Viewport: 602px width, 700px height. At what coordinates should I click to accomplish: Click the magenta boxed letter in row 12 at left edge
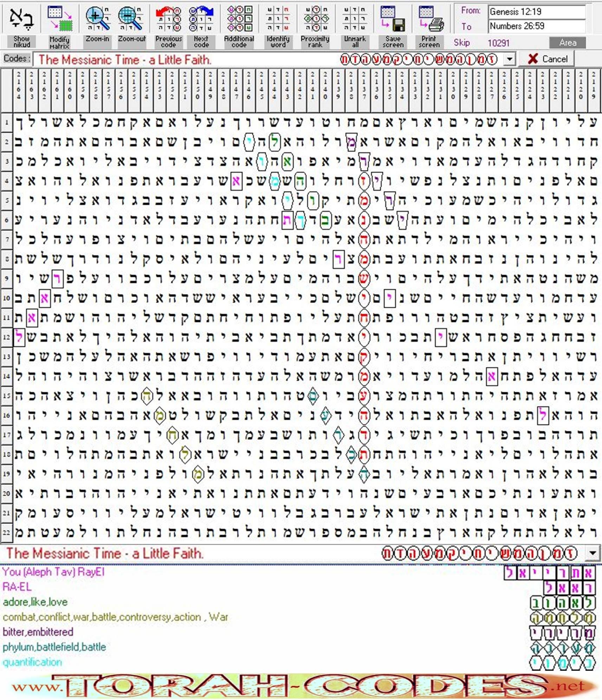[19, 337]
